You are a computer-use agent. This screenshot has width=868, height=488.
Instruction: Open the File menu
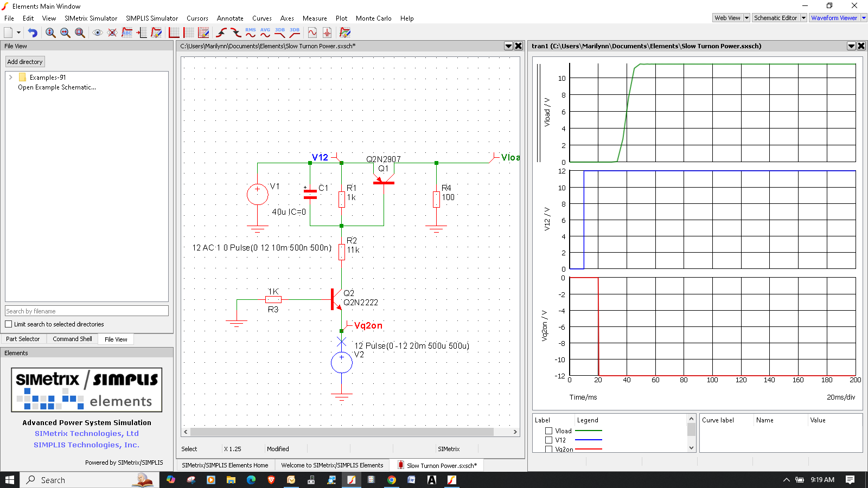pos(9,18)
